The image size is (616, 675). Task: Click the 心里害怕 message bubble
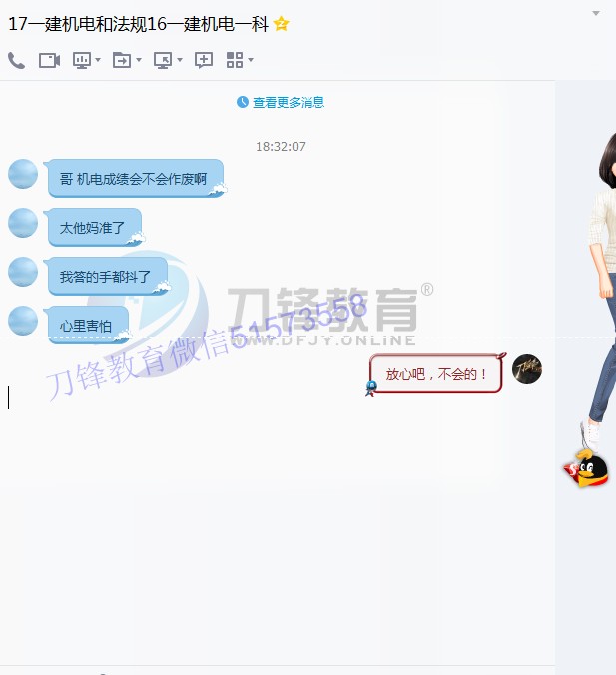87,325
